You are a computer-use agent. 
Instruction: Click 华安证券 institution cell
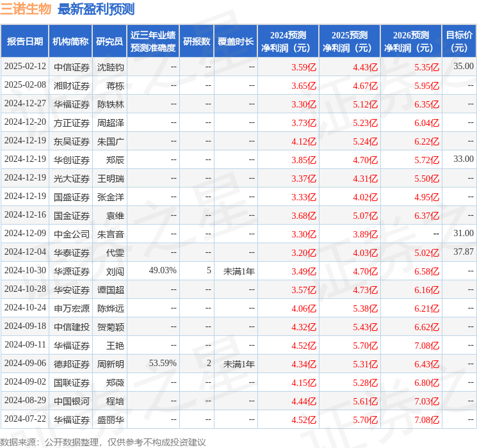click(x=72, y=289)
